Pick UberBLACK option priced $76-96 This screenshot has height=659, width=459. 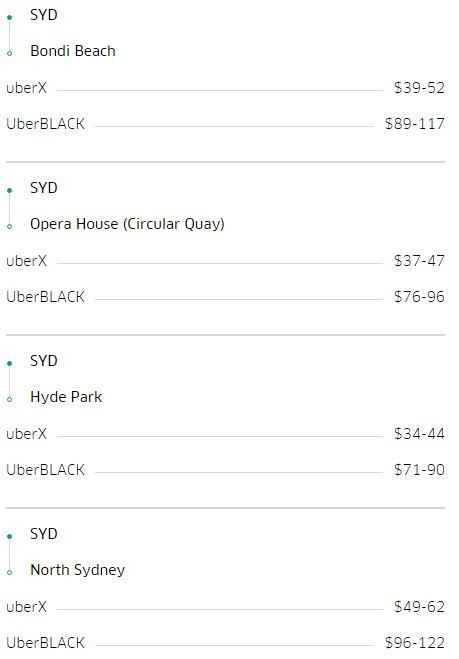pyautogui.click(x=225, y=297)
